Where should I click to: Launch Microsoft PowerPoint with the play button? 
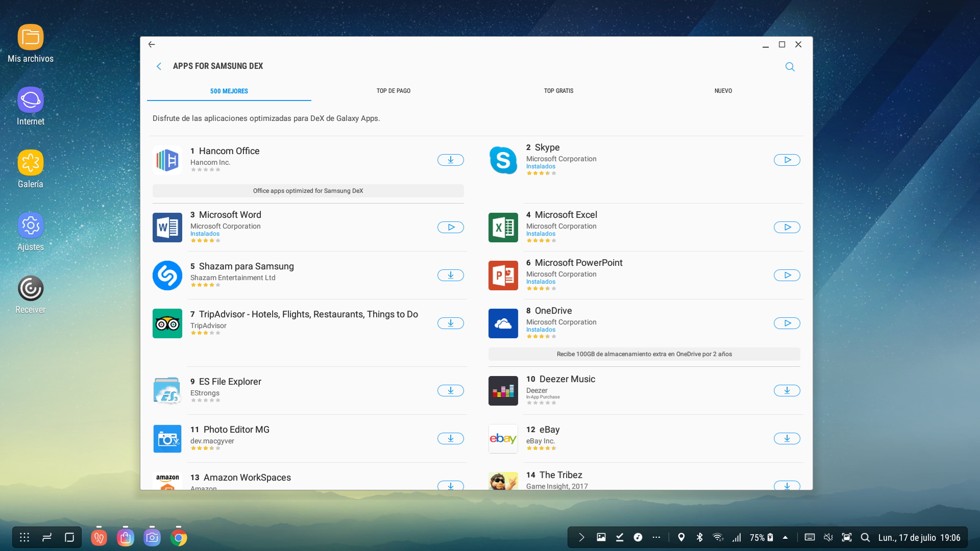[x=787, y=275]
